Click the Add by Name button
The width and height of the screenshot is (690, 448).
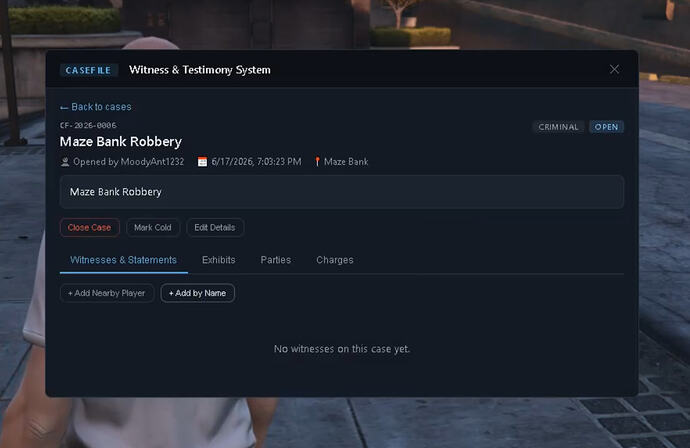click(198, 293)
